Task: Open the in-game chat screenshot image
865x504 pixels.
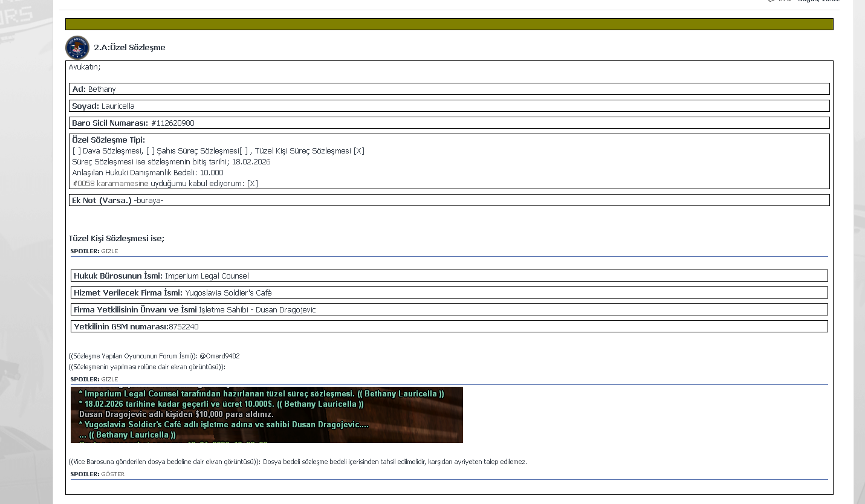Action: (x=267, y=415)
